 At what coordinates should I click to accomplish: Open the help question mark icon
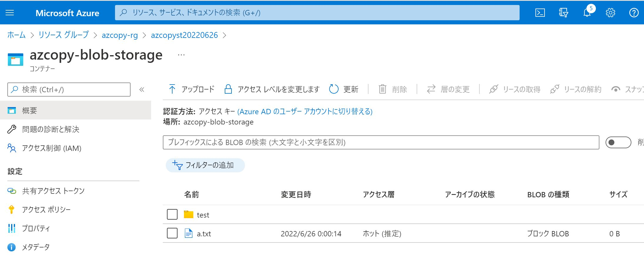(634, 13)
